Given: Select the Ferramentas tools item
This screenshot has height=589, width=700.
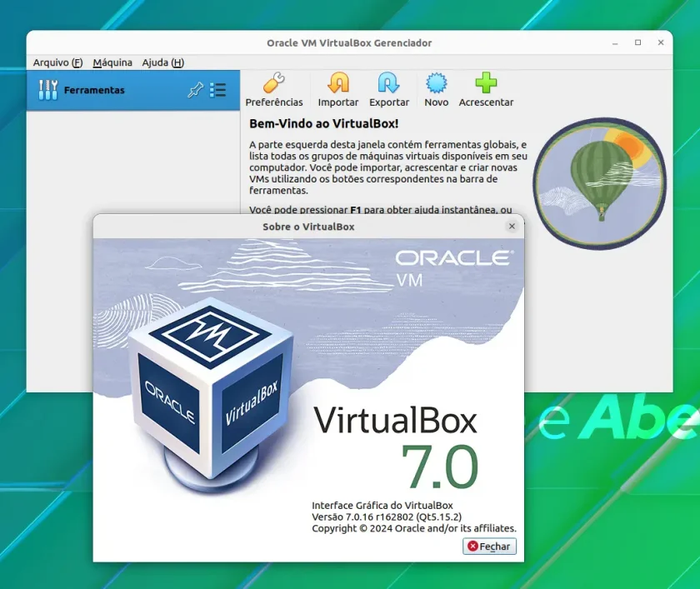Looking at the screenshot, I should coord(133,90).
